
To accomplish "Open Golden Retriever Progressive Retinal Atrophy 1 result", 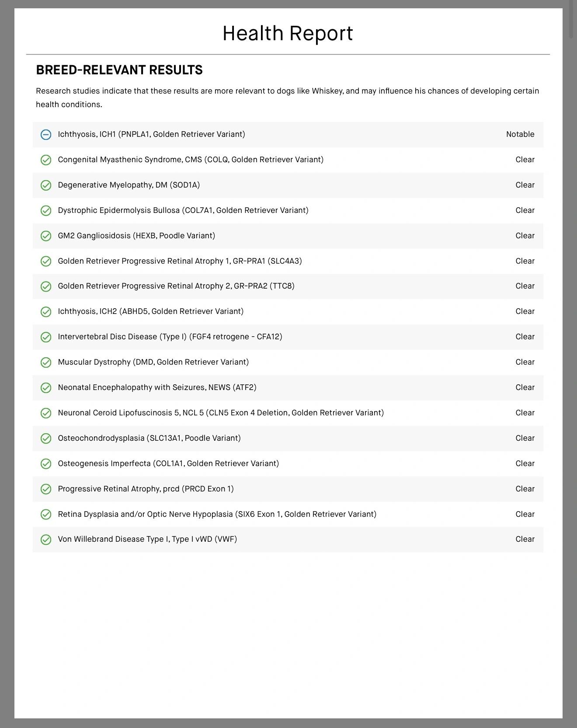I will 180,261.
